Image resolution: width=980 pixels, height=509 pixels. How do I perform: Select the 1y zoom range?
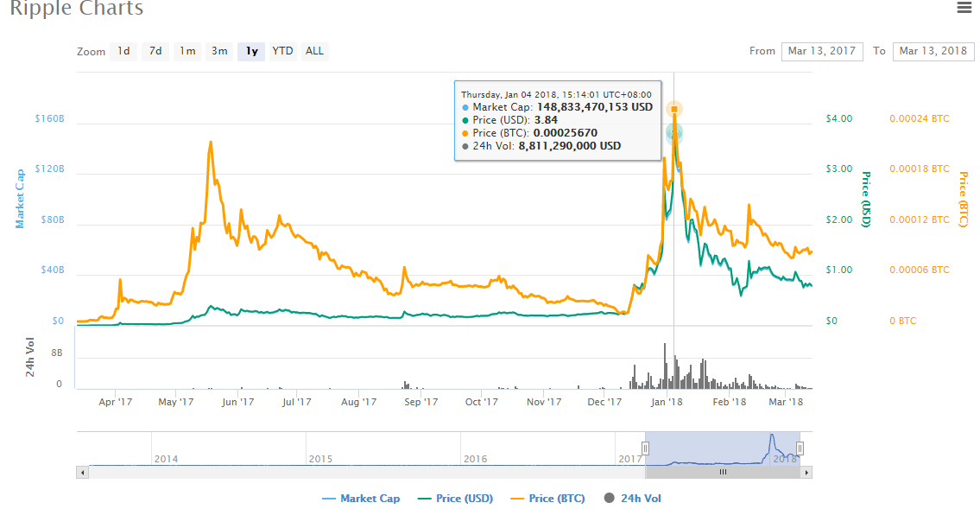pos(251,51)
